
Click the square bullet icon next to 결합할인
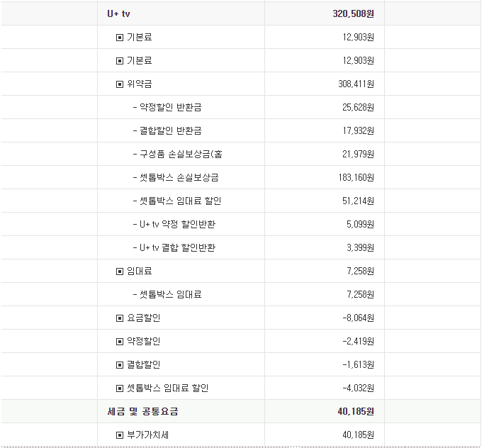click(120, 365)
